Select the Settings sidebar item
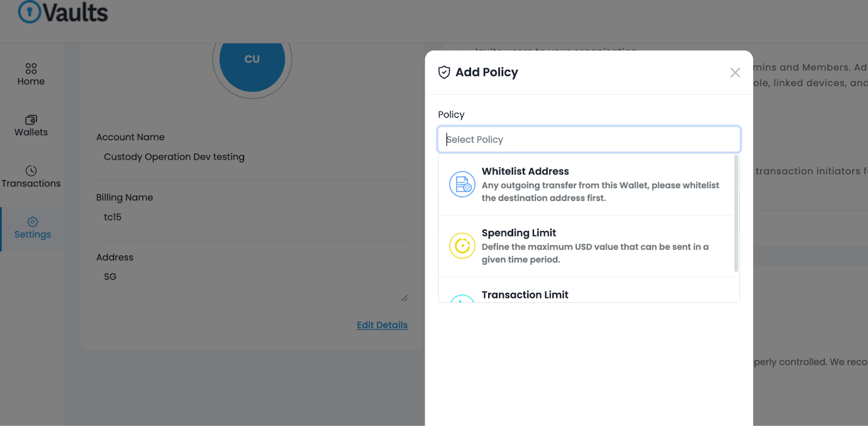 (33, 228)
